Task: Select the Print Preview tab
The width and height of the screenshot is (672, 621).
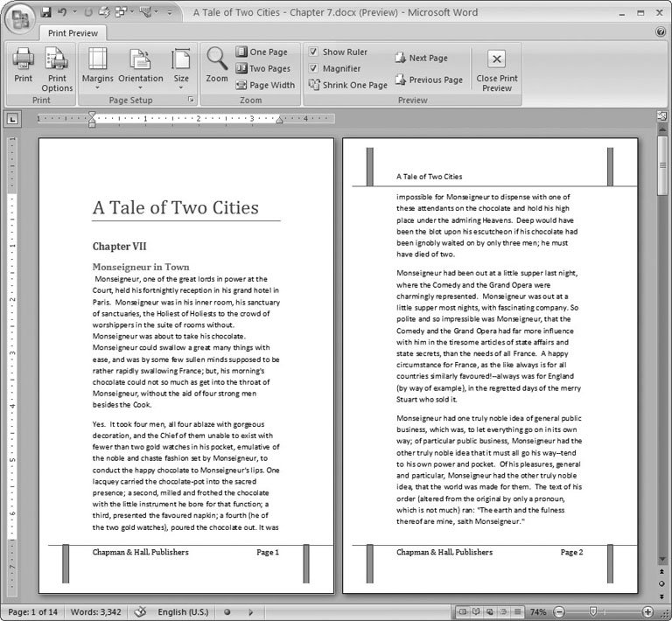Action: (72, 33)
